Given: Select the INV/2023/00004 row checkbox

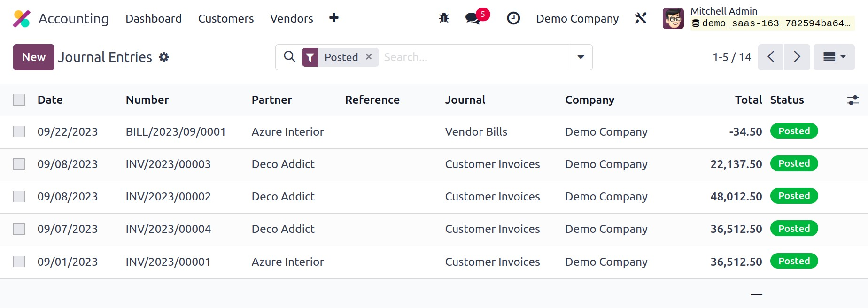Looking at the screenshot, I should coord(19,229).
